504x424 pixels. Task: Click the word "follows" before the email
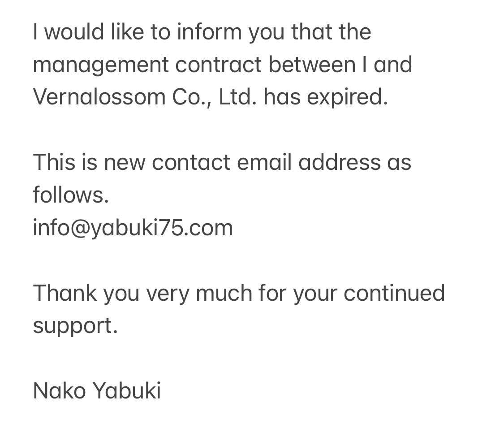tap(70, 195)
